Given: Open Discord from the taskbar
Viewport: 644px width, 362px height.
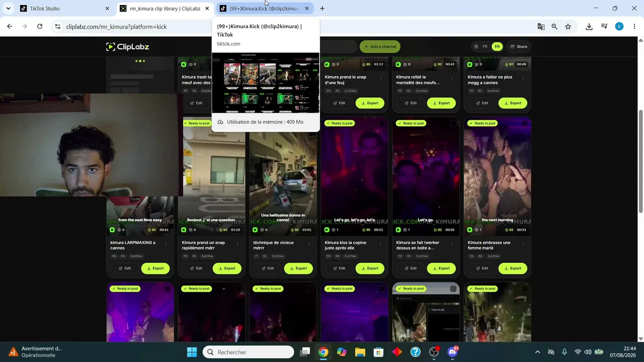Looking at the screenshot, I should click(452, 352).
